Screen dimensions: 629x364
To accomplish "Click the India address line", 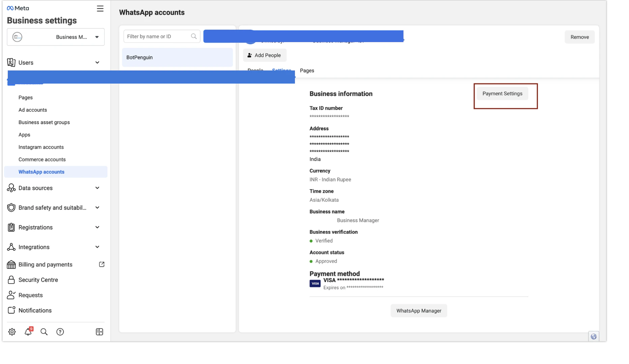I will 315,159.
